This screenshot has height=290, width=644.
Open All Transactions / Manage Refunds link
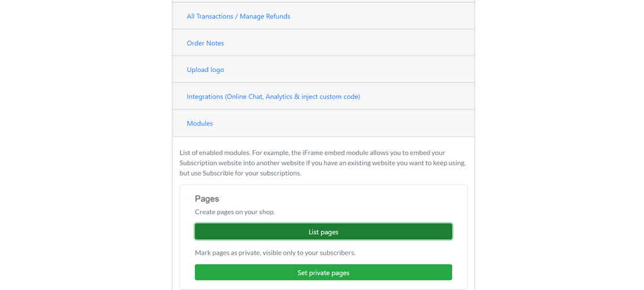238,17
